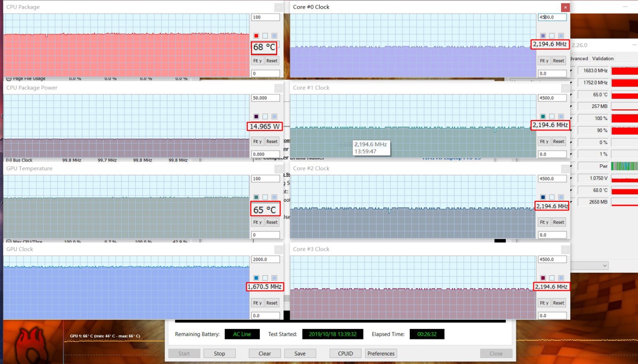Open the light-blue grid swatch in Core #0 Clock
The width and height of the screenshot is (638, 364).
[561, 36]
